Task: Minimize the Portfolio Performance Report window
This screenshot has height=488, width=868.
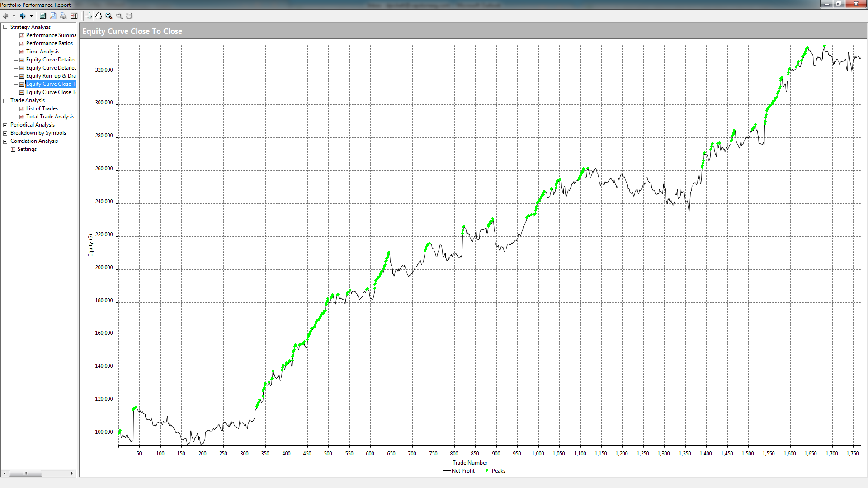Action: (x=827, y=5)
